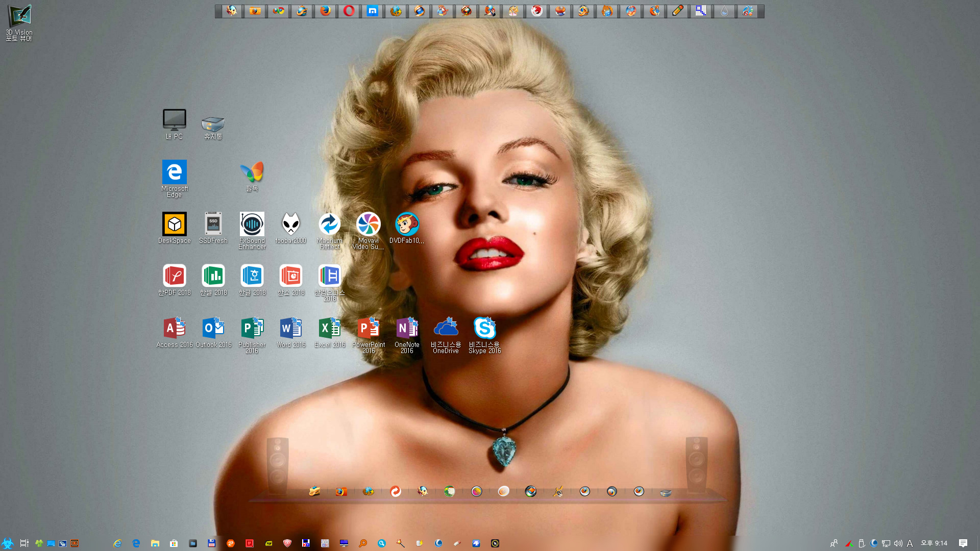
Task: Click the pencil icon in top launcher bar
Action: point(678,11)
